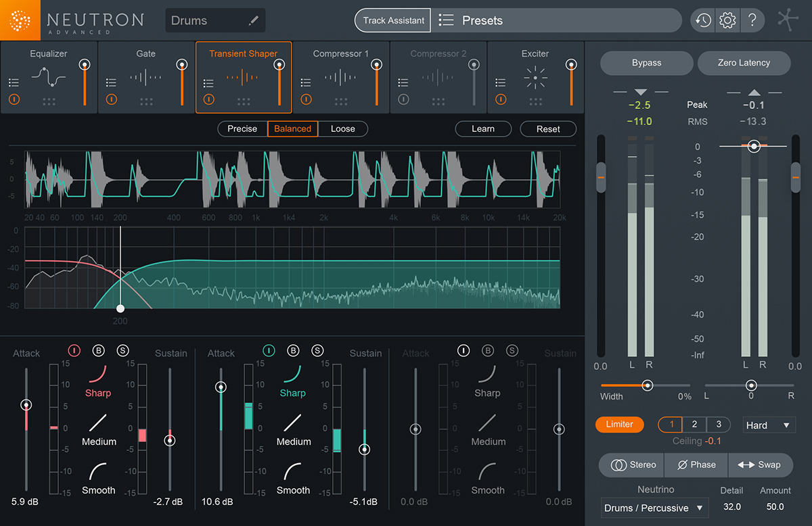
Task: Select the Equalizer module tab
Action: pos(49,77)
